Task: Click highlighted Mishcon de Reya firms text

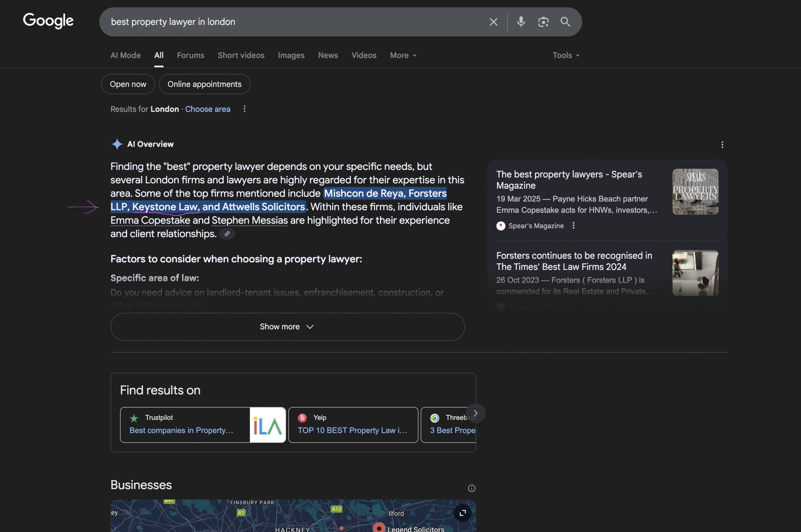Action: (278, 200)
